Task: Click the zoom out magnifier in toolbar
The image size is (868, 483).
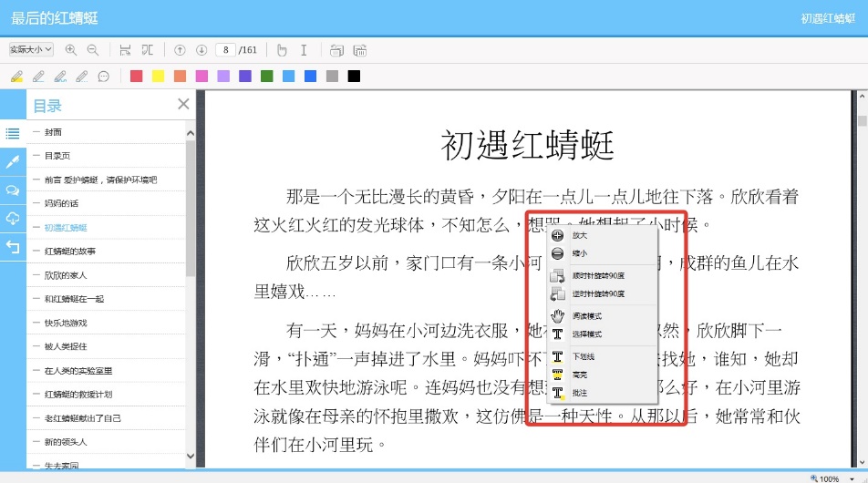Action: pyautogui.click(x=93, y=50)
